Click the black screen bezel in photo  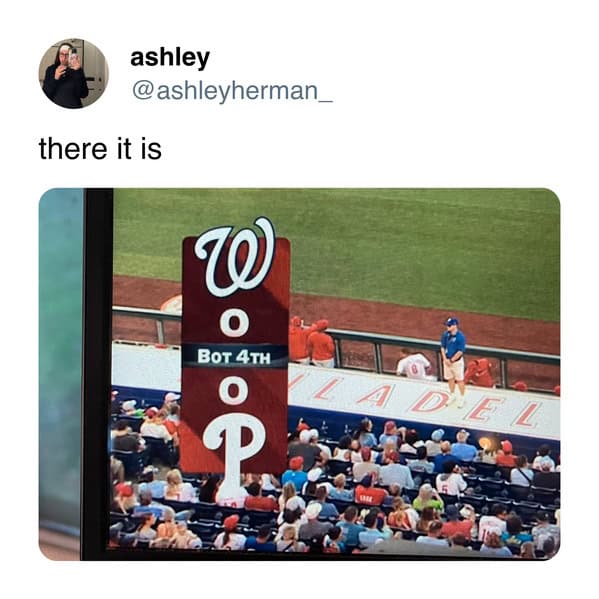pyautogui.click(x=98, y=374)
